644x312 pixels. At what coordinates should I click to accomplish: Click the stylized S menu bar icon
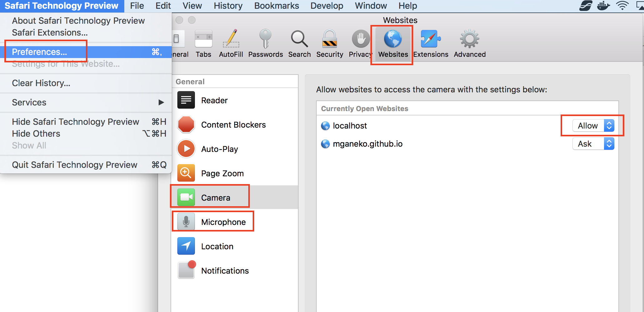pos(586,6)
